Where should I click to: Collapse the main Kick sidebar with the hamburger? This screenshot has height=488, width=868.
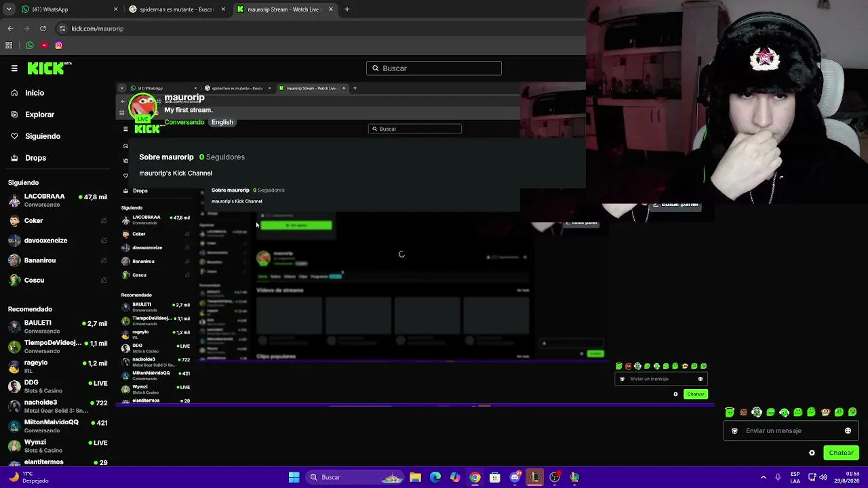[x=14, y=68]
